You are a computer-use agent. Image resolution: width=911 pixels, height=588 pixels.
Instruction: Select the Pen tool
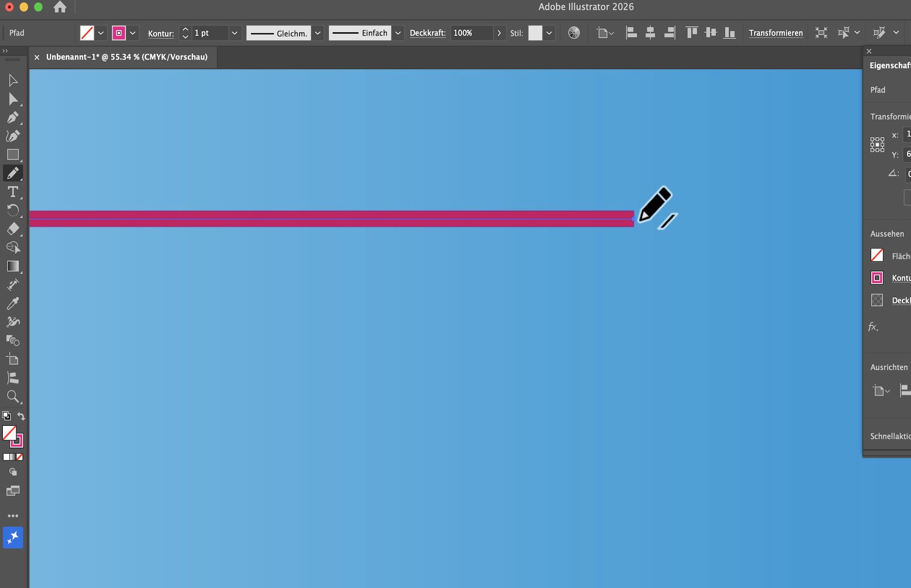coord(13,118)
